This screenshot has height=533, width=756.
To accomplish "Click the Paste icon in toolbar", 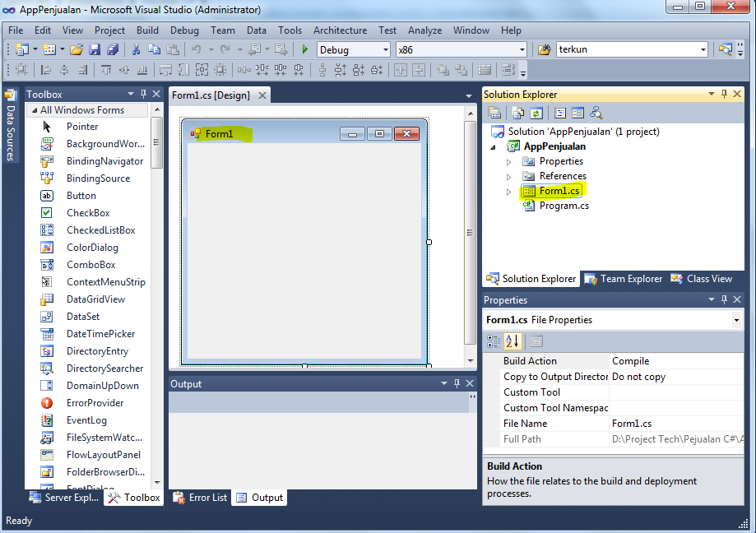I will [173, 49].
